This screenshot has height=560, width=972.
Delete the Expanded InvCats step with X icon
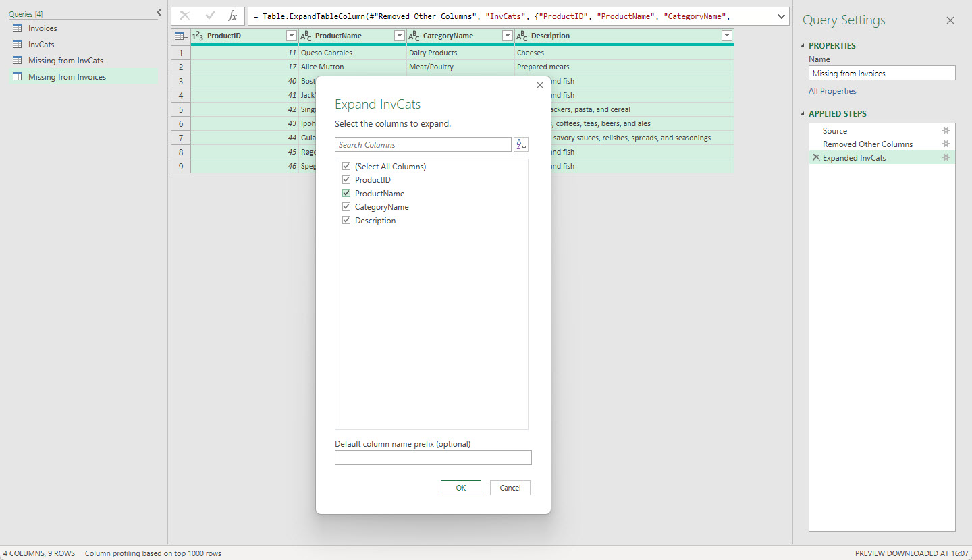click(816, 158)
